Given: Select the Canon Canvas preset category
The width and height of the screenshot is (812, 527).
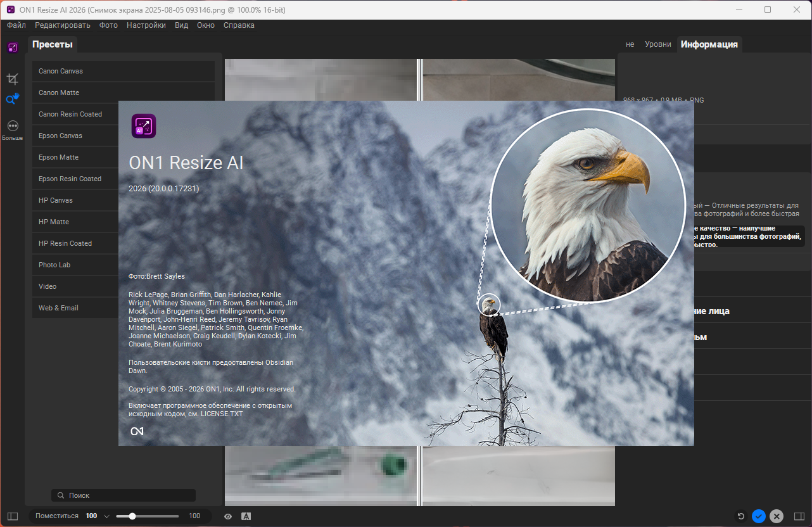Looking at the screenshot, I should [x=124, y=71].
